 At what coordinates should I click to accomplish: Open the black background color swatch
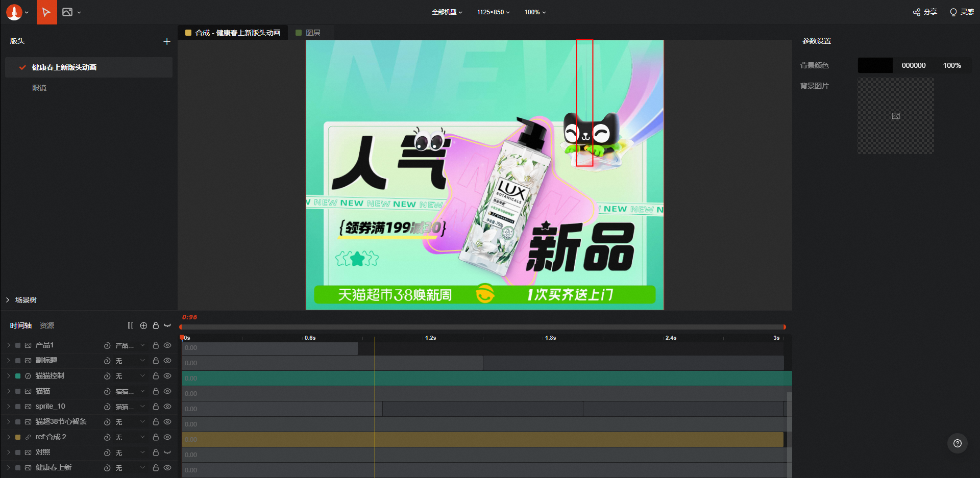tap(875, 65)
